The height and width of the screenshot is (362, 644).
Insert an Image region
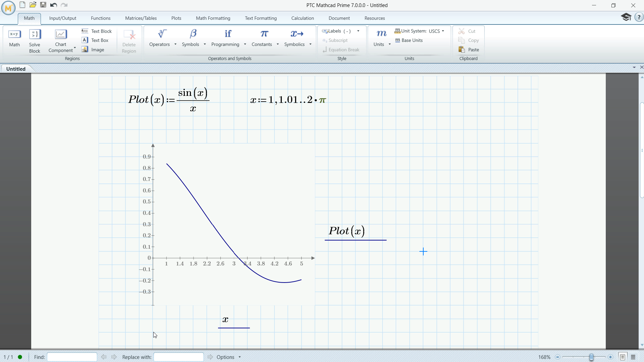[x=93, y=50]
